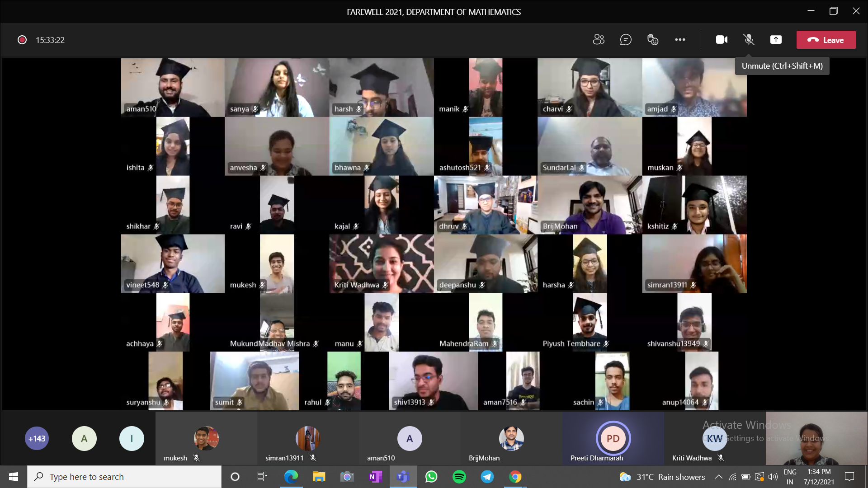Open Microsoft Teams taskbar icon
This screenshot has height=488, width=868.
(402, 477)
